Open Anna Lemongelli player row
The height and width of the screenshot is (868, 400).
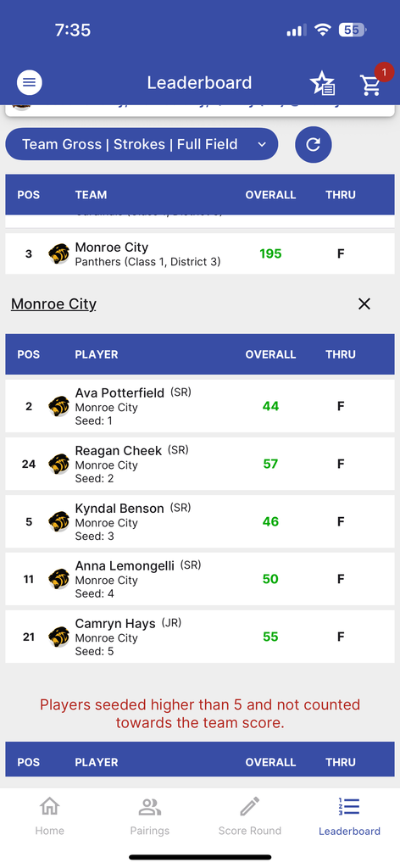coord(200,579)
